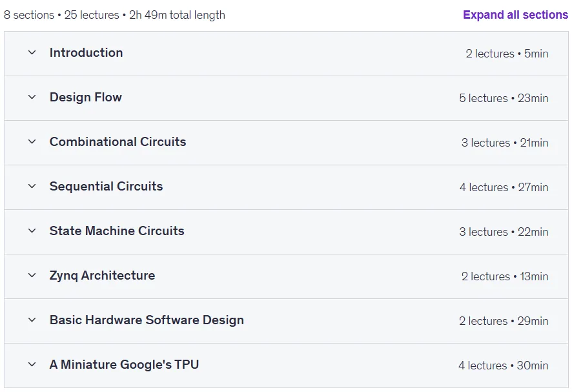This screenshot has height=392, width=572.
Task: Expand the Zynq Architecture chevron
Action: [x=32, y=275]
